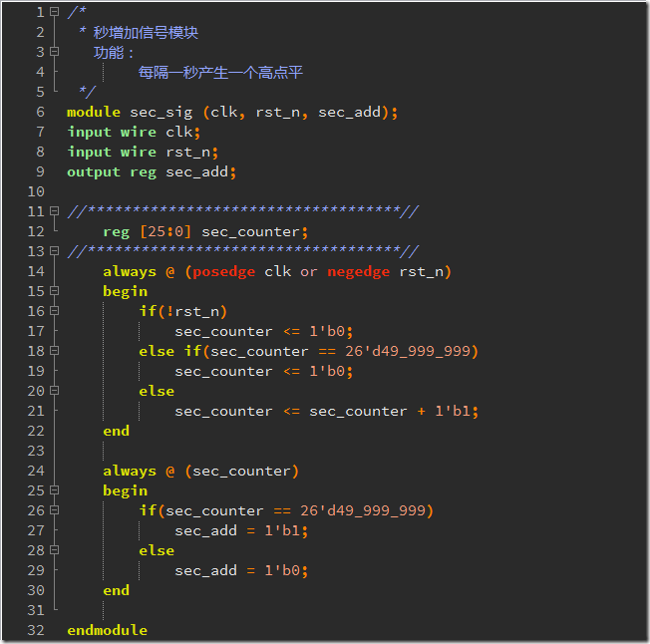650x644 pixels.
Task: Click Chinese comment title on line 2
Action: (x=146, y=32)
